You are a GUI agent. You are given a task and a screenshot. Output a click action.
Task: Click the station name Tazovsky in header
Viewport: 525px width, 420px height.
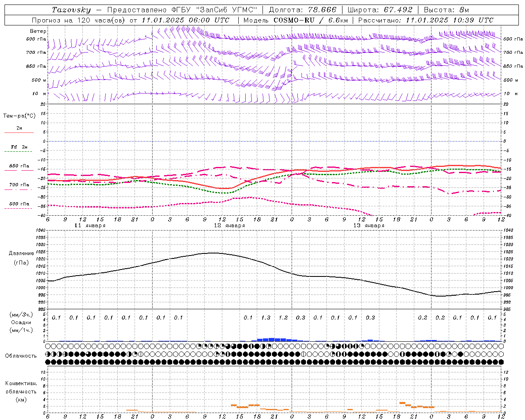71,10
